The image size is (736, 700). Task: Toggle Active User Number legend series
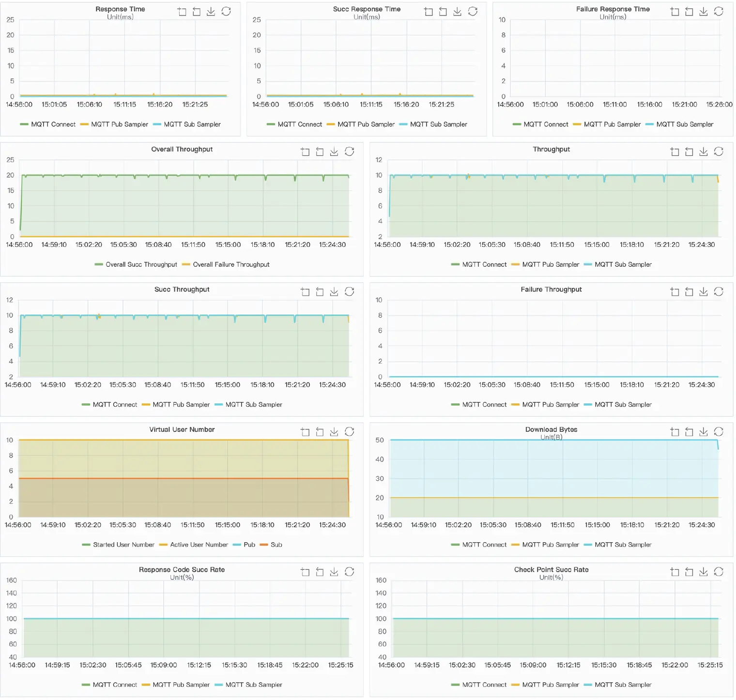click(x=194, y=545)
